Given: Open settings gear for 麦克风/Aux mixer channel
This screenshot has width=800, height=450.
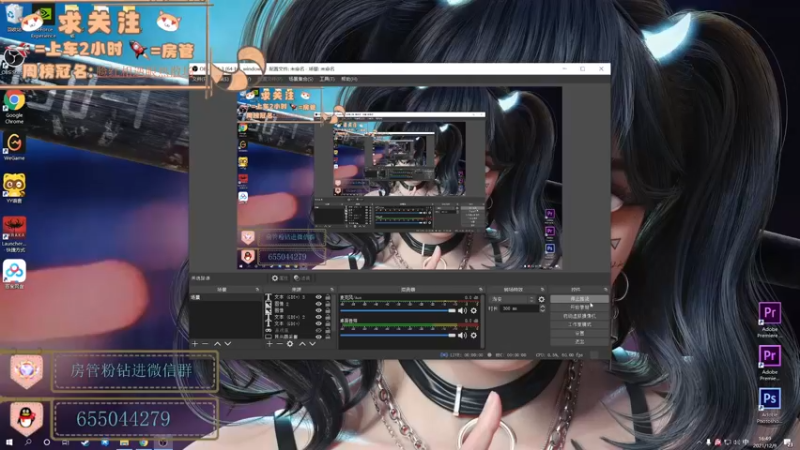Looking at the screenshot, I should (473, 310).
